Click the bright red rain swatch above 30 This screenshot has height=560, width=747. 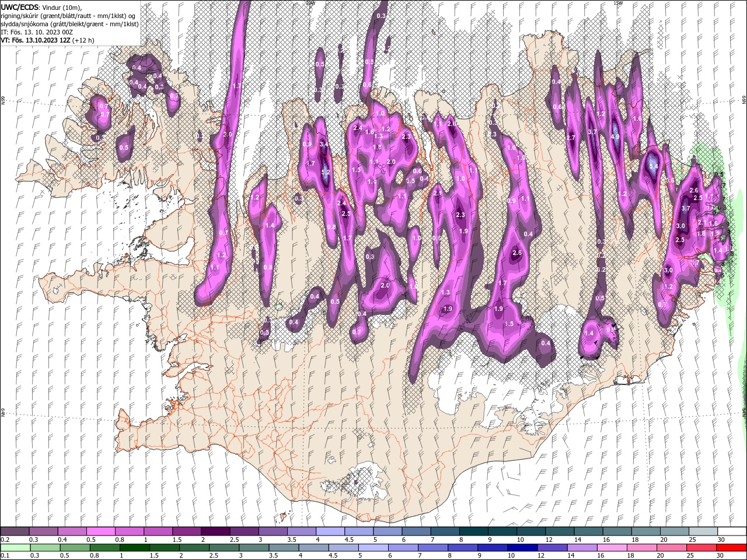click(732, 548)
